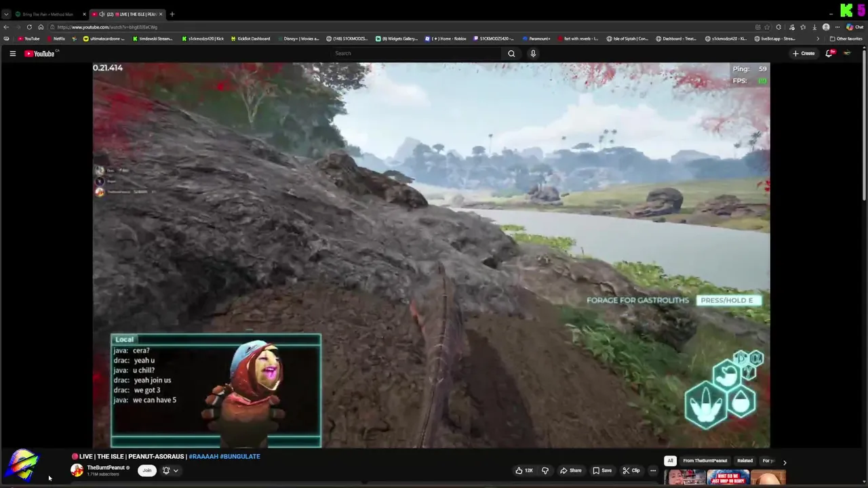Share the video with the Share button
Viewport: 868px width, 488px height.
pos(570,470)
